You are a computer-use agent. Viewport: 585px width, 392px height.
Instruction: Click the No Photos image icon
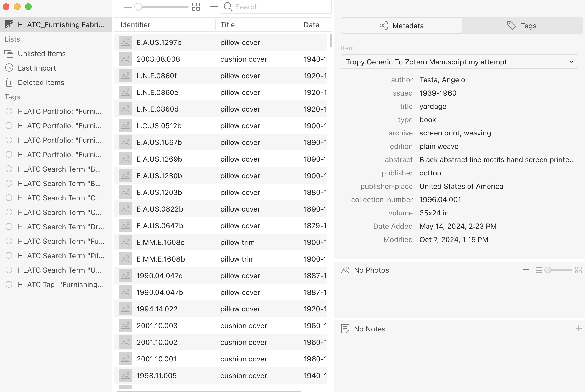(345, 270)
